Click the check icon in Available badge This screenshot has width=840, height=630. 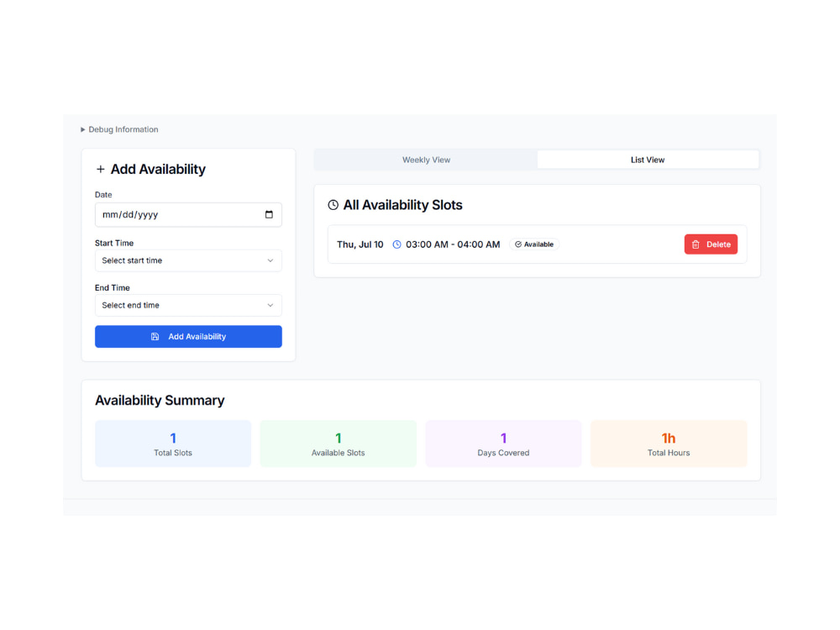click(x=518, y=244)
